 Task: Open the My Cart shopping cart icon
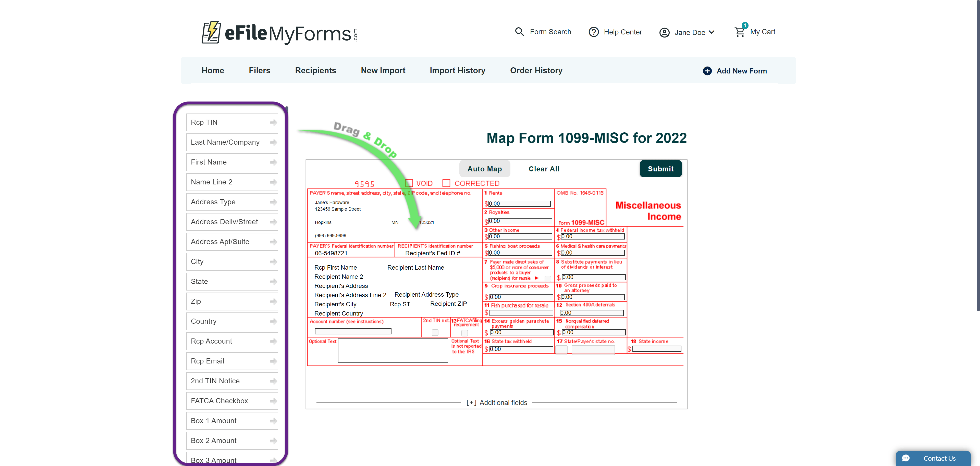pos(740,32)
